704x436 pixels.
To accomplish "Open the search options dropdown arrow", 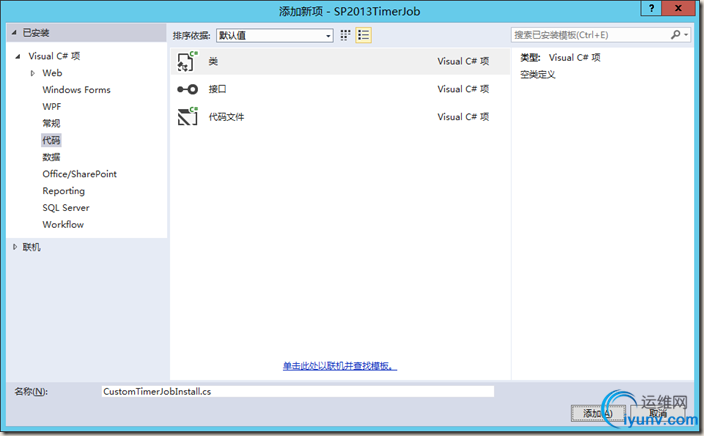I will (686, 35).
